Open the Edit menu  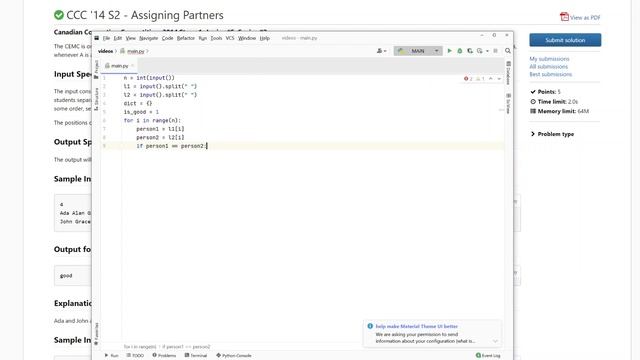click(x=118, y=38)
